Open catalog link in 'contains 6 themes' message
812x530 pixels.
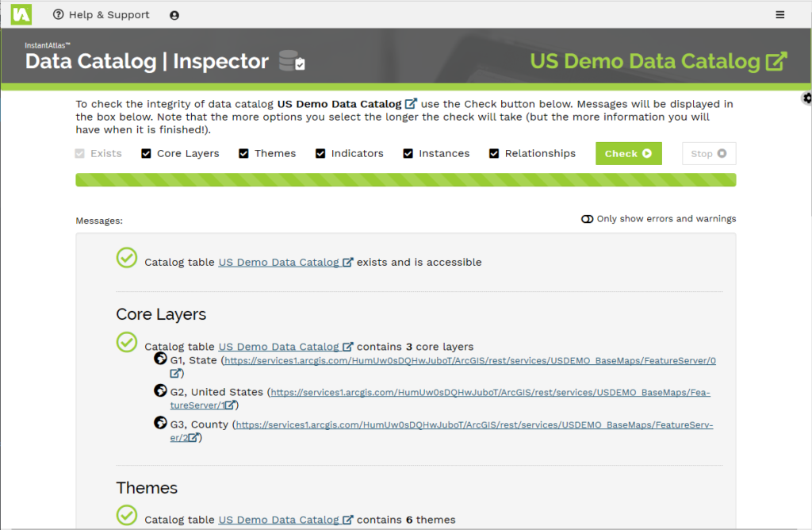[x=285, y=520]
